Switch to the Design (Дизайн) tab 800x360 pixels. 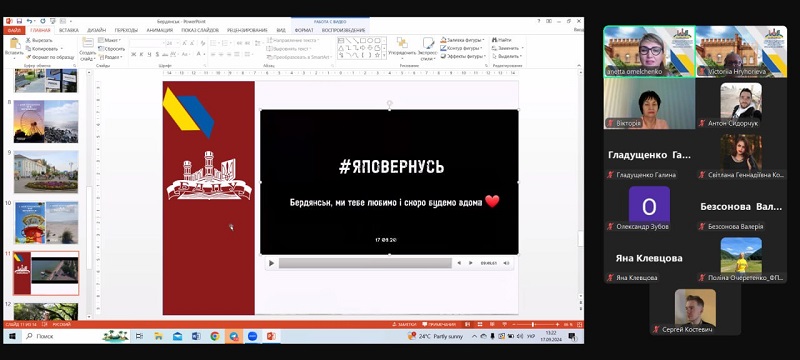tap(96, 31)
